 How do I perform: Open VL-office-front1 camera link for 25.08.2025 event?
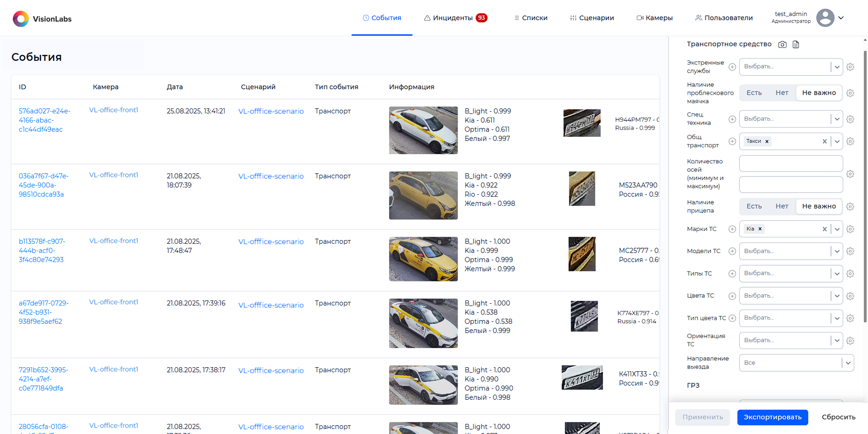[x=114, y=110]
